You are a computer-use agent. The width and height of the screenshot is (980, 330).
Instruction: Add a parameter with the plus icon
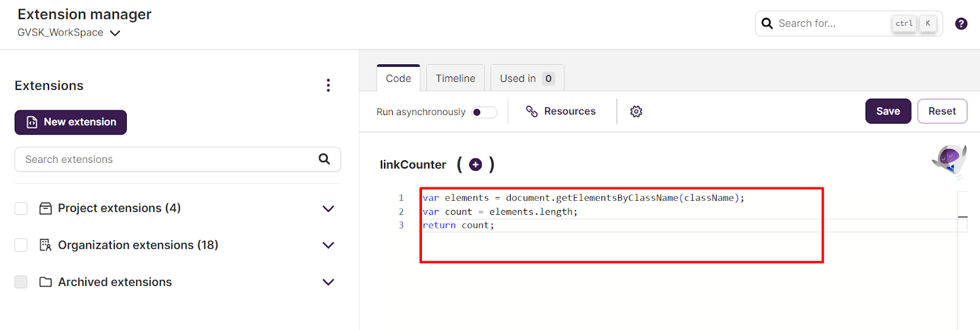click(x=475, y=165)
